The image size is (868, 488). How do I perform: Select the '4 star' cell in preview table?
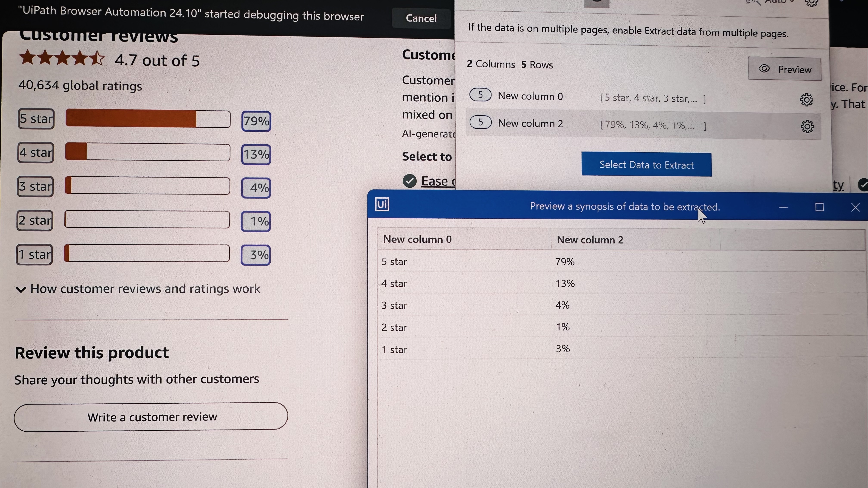tap(464, 283)
